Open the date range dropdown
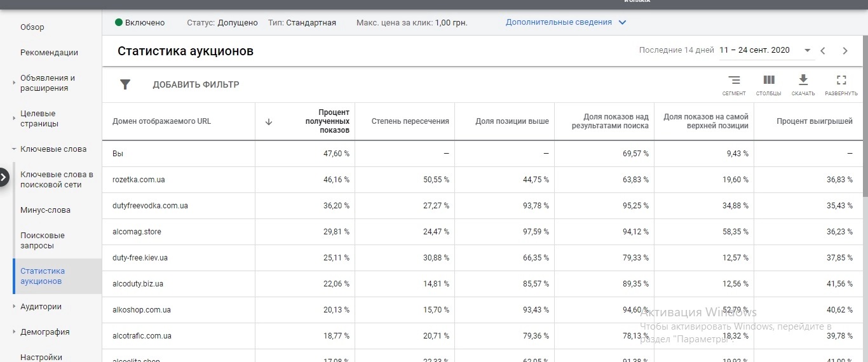Viewport: 868px width, 362px height. pos(807,51)
